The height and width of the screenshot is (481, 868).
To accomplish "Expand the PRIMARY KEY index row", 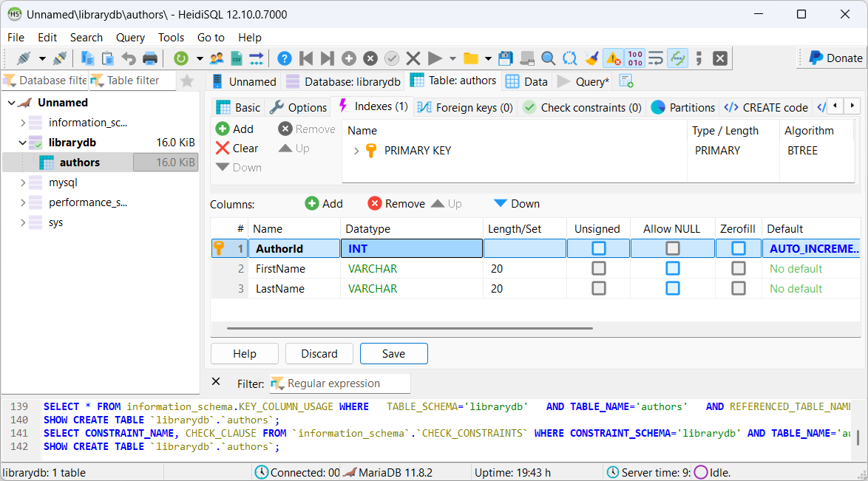I will pos(356,151).
